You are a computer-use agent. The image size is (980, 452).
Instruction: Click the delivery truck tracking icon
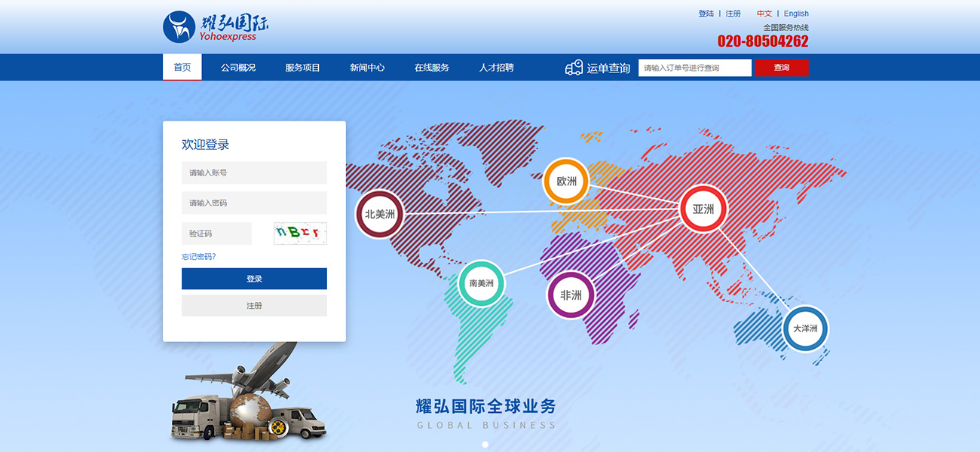(x=574, y=68)
